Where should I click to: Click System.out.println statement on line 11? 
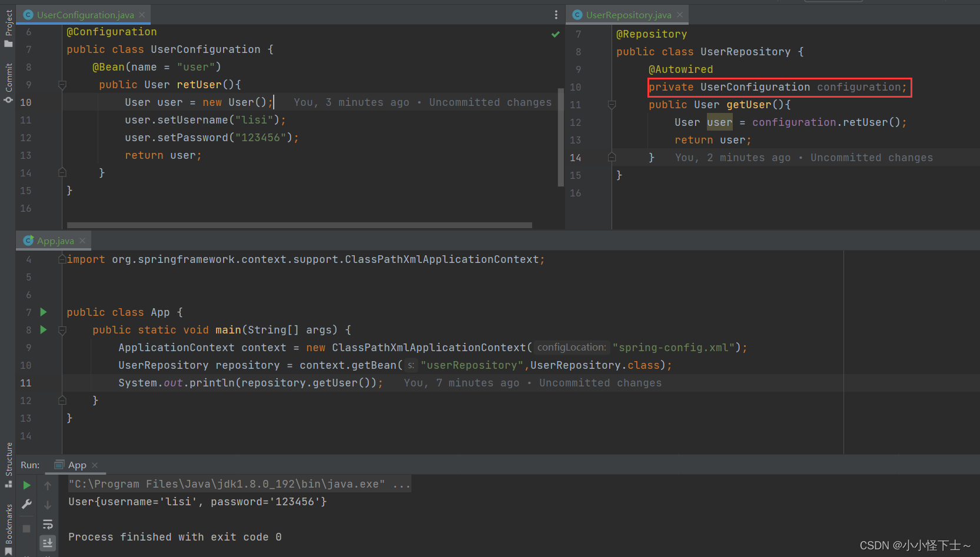251,383
